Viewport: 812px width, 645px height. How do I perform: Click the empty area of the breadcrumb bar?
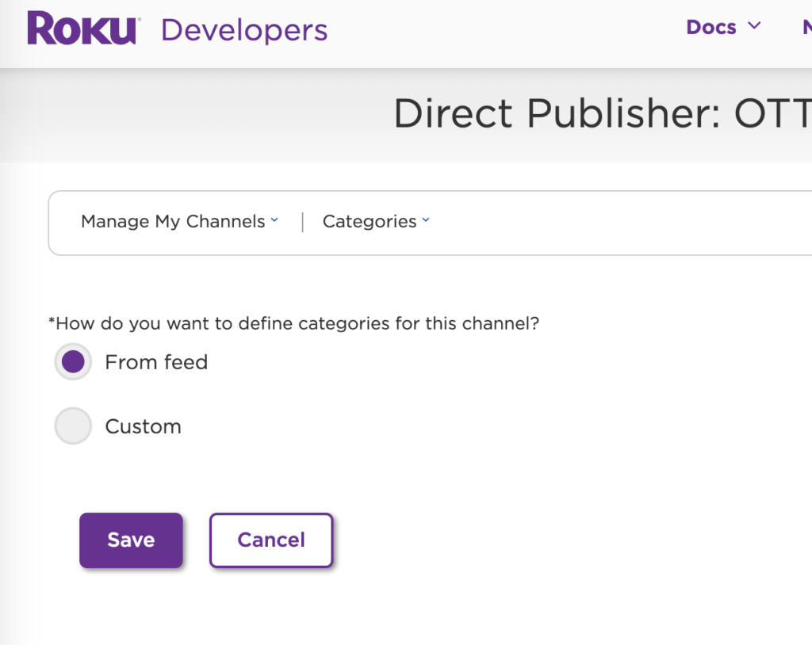pos(619,223)
